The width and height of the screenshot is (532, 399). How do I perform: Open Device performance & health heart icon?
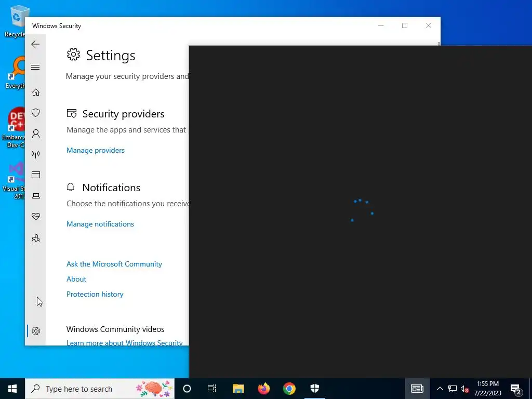coord(36,217)
